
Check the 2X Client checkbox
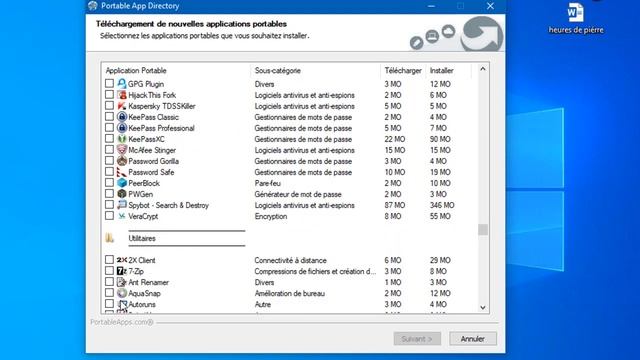click(x=109, y=260)
